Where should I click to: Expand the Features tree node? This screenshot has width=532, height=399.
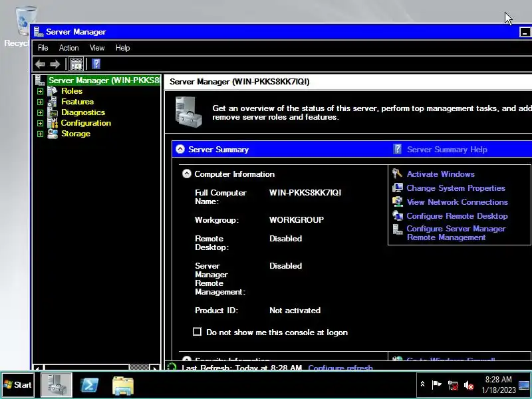[40, 102]
